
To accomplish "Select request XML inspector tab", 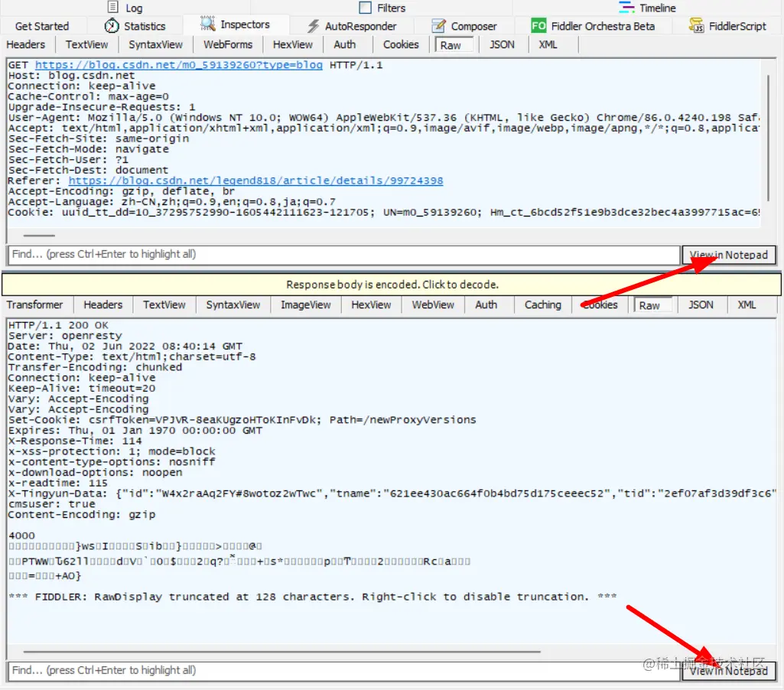I will [548, 45].
